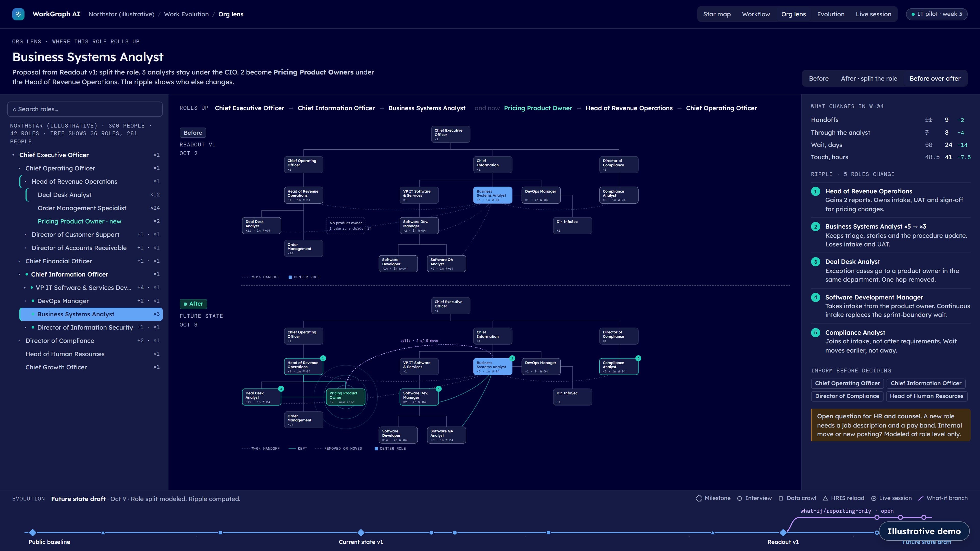Image resolution: width=980 pixels, height=551 pixels.
Task: Click the Director of Compliance inform chip
Action: coord(847,396)
